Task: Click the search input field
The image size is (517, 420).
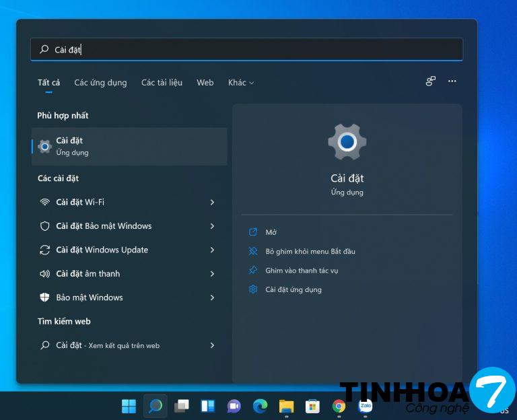Action: (246, 49)
